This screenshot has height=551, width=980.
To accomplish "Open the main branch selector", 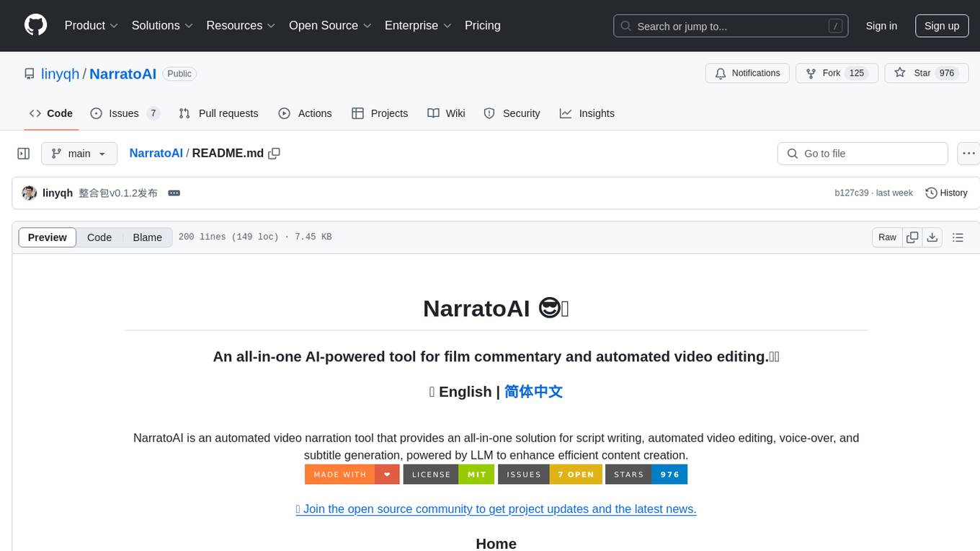I will pyautogui.click(x=79, y=154).
